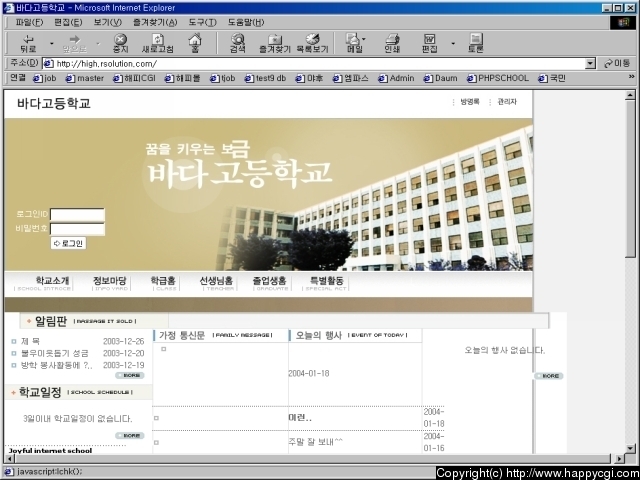Open the 국민 links bar shortcut
This screenshot has height=480, width=640.
(552, 78)
